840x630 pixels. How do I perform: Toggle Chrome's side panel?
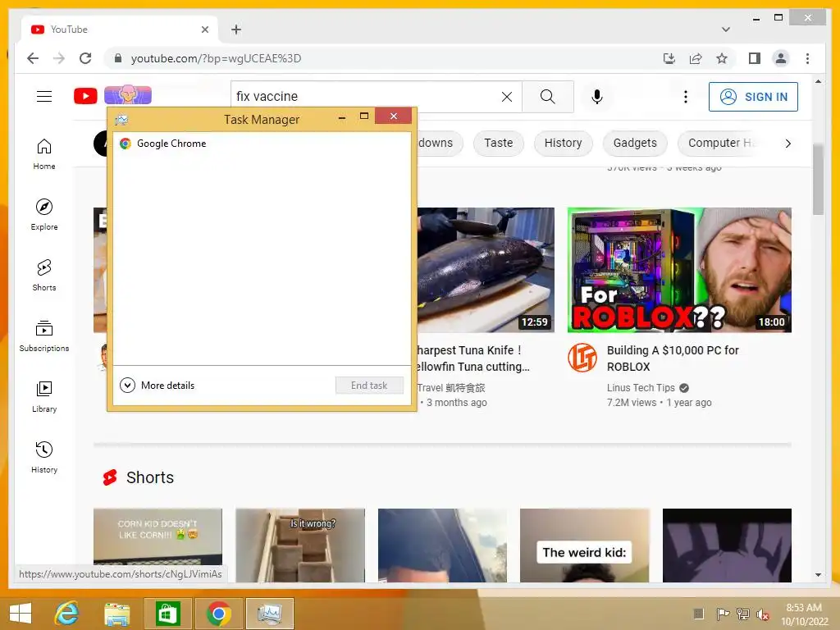pos(755,58)
